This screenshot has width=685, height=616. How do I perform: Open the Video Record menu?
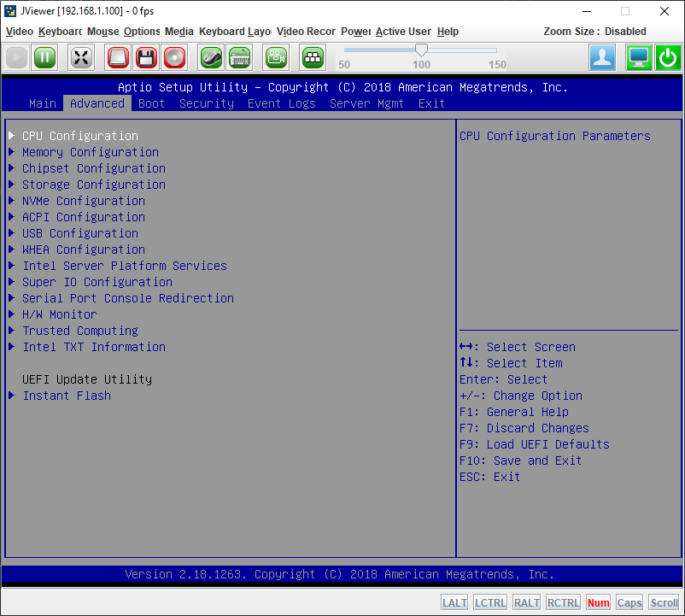306,32
